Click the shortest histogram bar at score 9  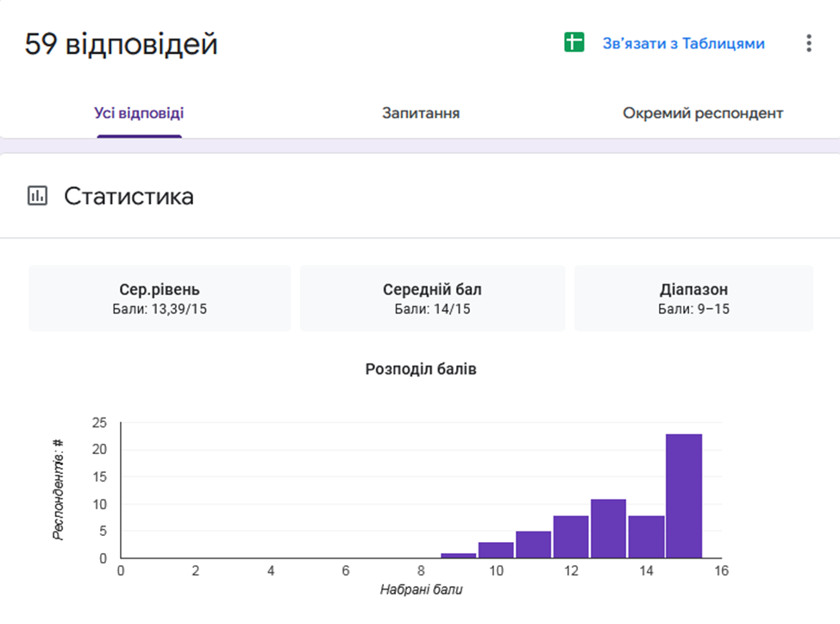point(458,556)
